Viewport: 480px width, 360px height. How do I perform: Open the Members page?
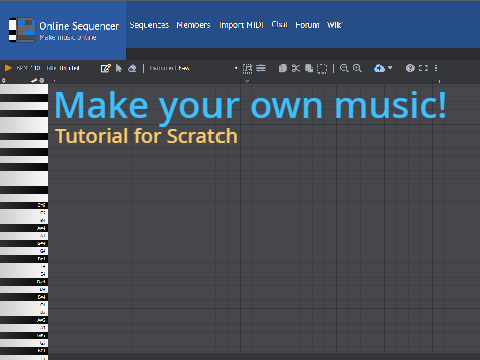[193, 25]
